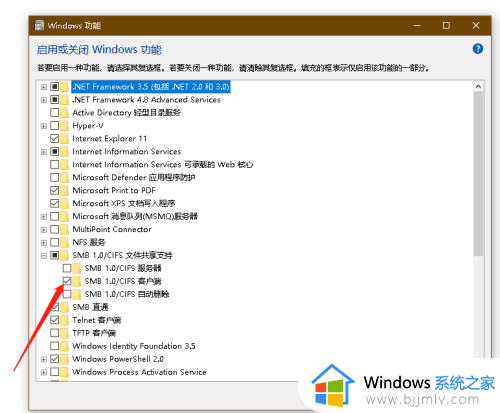Select the Internet Explorer 11 label
Viewport: 500px width, 413px height.
click(x=110, y=139)
